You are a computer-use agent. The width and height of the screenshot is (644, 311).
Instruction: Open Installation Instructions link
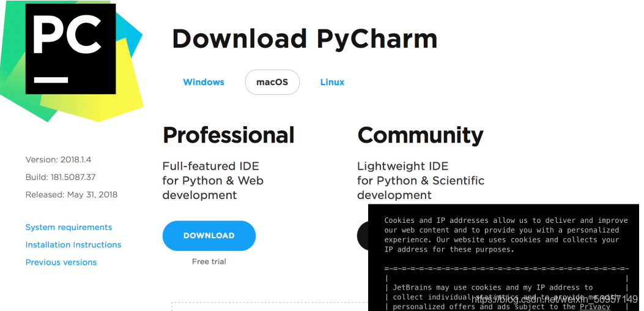pyautogui.click(x=73, y=245)
